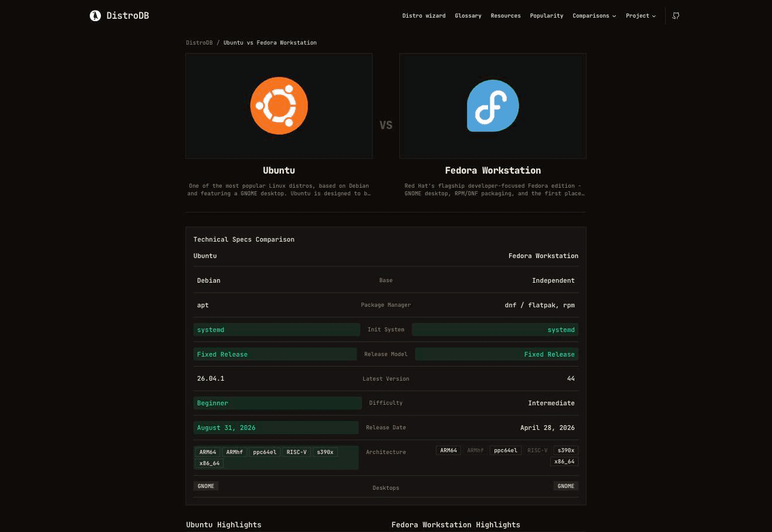Open the GitHub repository icon
Image resolution: width=772 pixels, height=532 pixels.
[676, 16]
